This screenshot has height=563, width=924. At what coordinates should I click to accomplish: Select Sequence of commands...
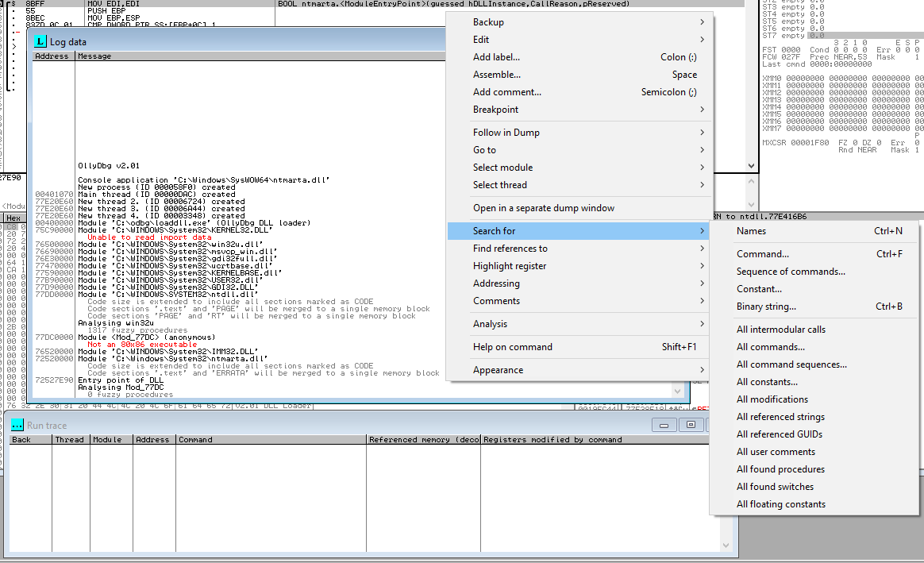(814, 272)
